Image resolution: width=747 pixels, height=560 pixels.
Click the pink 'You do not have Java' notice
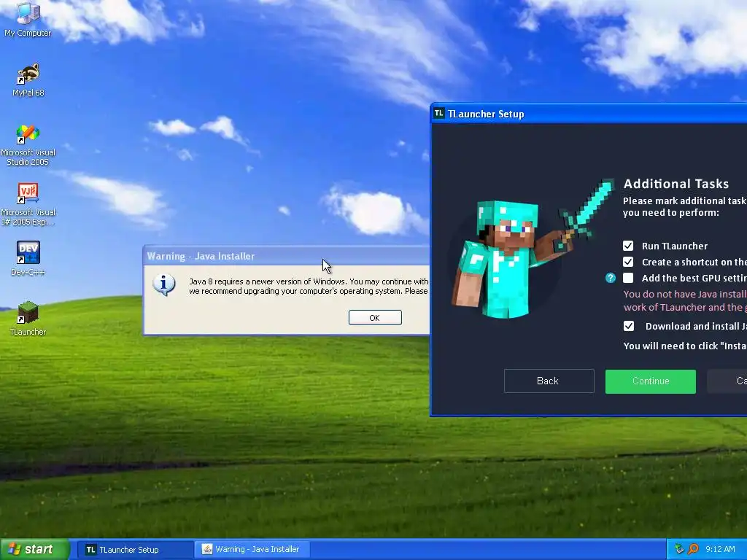pos(685,300)
